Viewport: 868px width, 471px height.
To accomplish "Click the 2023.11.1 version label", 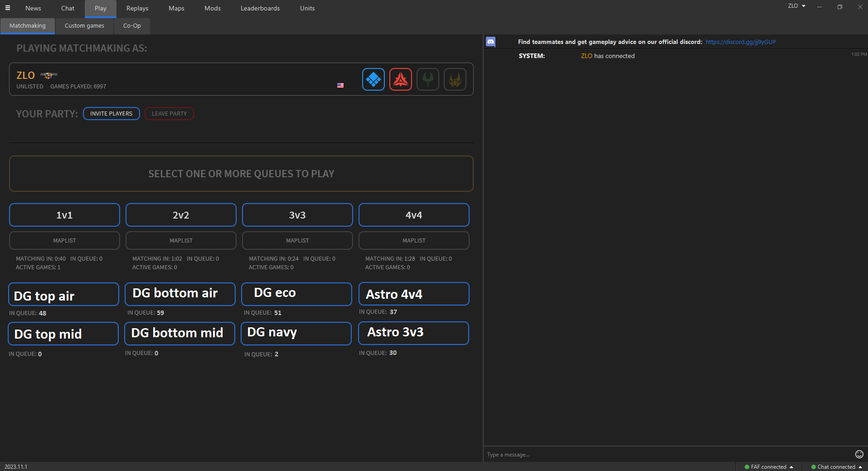I will coord(16,467).
